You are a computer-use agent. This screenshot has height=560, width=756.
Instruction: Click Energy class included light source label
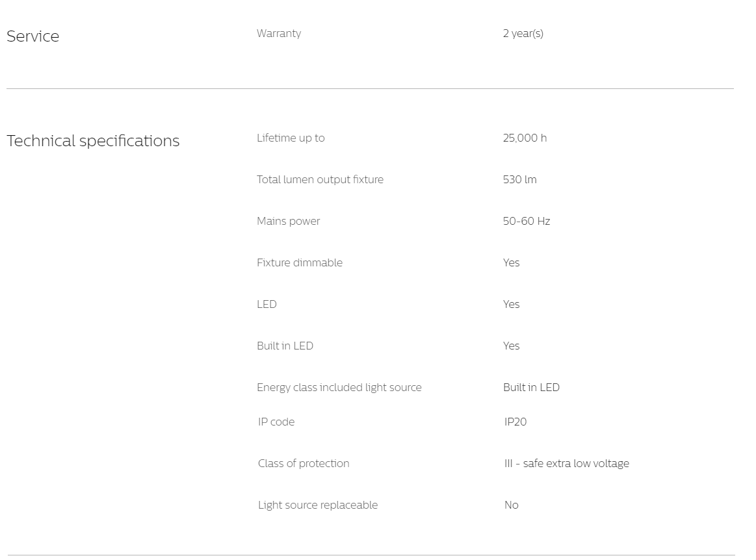point(339,387)
